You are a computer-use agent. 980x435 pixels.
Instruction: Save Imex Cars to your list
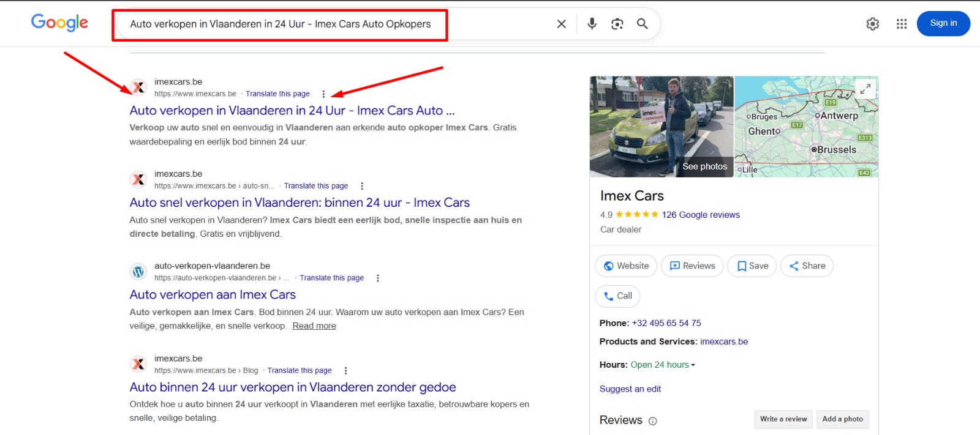752,266
